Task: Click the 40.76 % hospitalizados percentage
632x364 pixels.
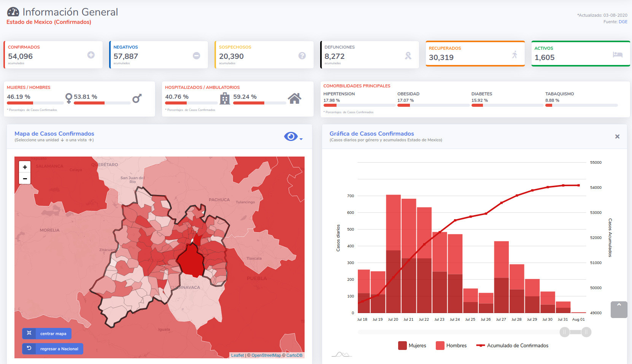Action: tap(177, 97)
